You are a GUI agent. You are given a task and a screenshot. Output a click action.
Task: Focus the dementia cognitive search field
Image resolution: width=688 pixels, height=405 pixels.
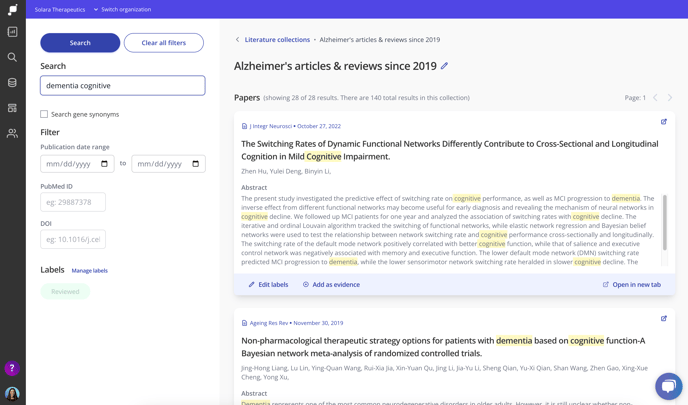pos(122,86)
